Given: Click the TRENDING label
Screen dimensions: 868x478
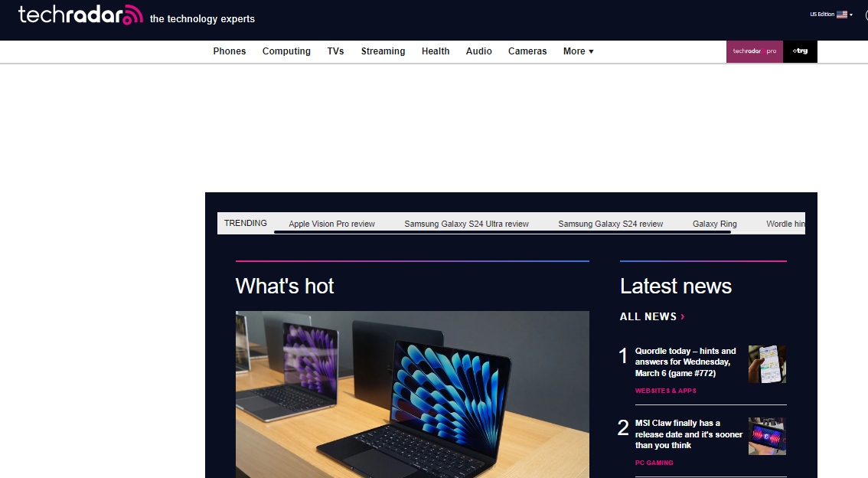Looking at the screenshot, I should (x=245, y=223).
